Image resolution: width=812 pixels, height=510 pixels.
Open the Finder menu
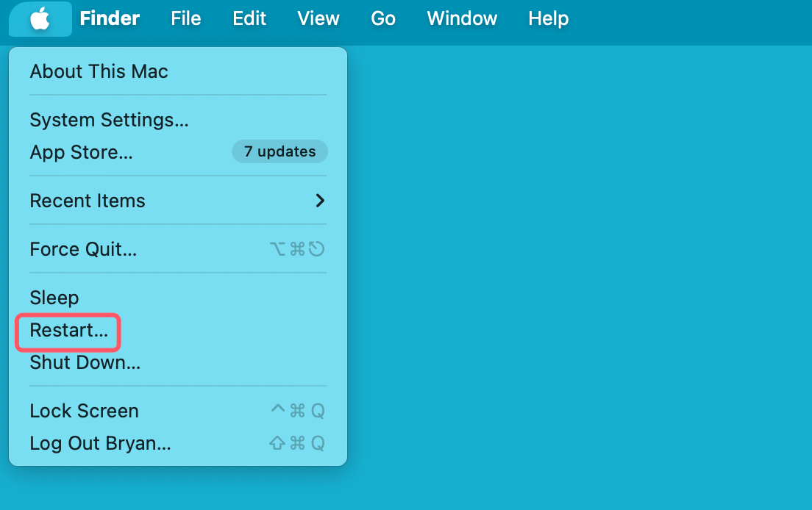coord(110,18)
